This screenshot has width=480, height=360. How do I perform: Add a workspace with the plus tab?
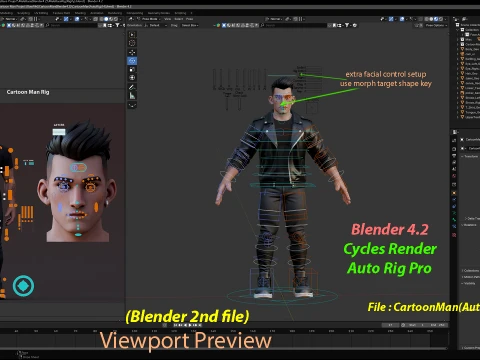(192, 13)
